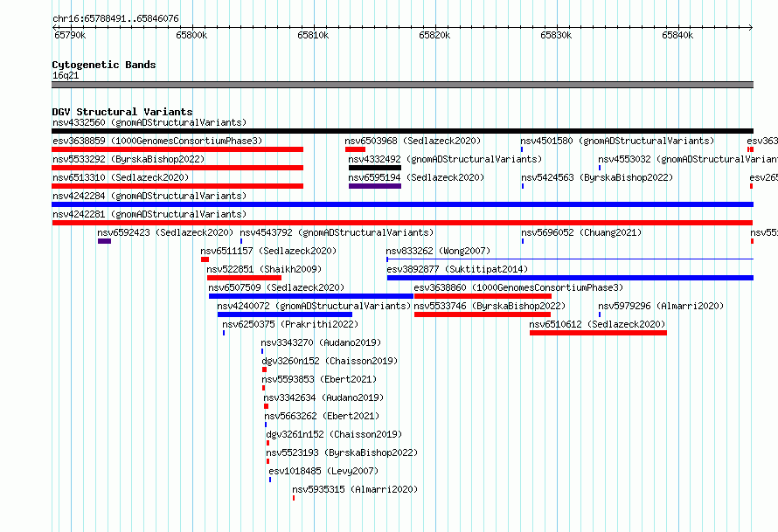778x532 pixels.
Task: Click nsv4501580 gnomADStructuralVariants label
Action: (617, 141)
